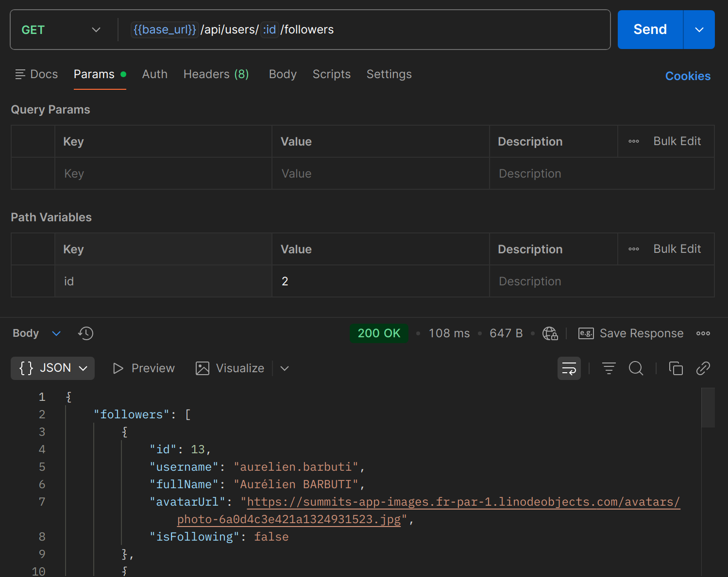Viewport: 728px width, 577px height.
Task: Switch to the Body request tab
Action: click(283, 74)
